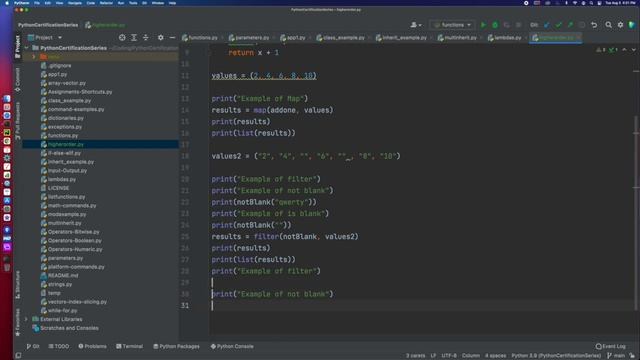The image size is (640, 360).
Task: Open the TODO tool window
Action: (x=59, y=346)
